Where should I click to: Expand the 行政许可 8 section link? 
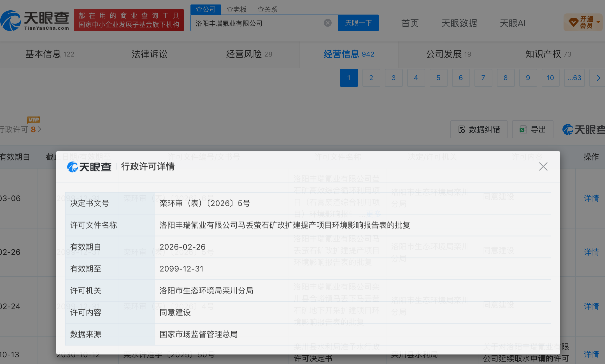tap(20, 129)
